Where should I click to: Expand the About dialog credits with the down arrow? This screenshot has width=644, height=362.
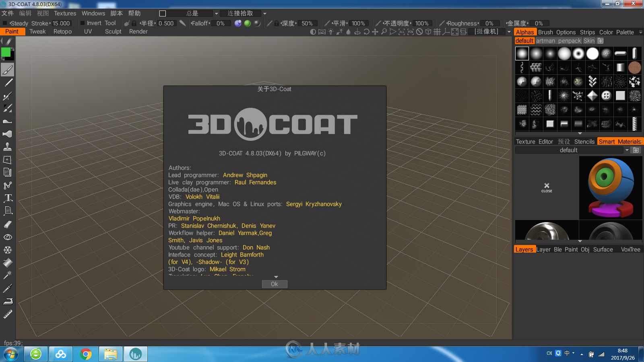click(x=276, y=277)
